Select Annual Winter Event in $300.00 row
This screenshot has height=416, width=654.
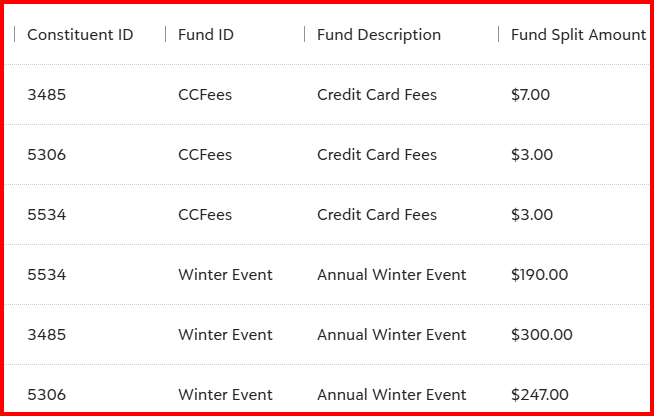[x=392, y=335]
